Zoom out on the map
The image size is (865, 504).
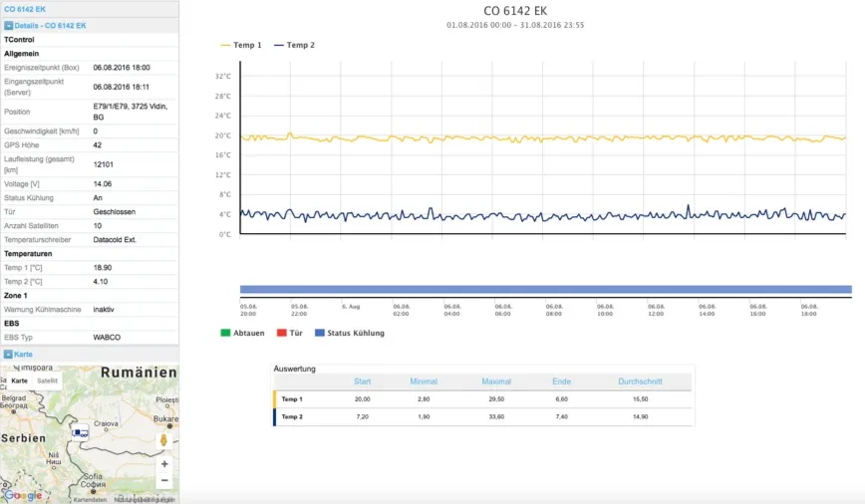pos(164,480)
